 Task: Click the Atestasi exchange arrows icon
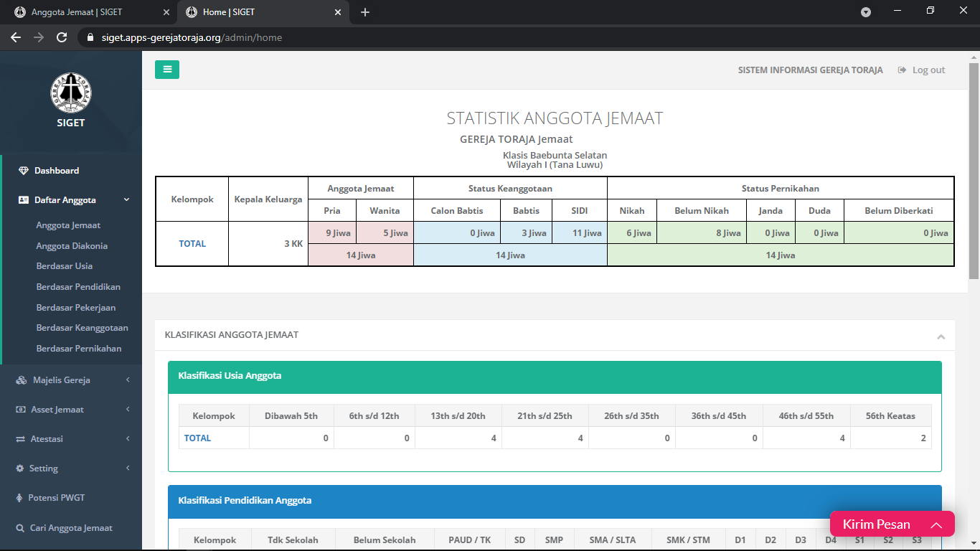click(21, 439)
